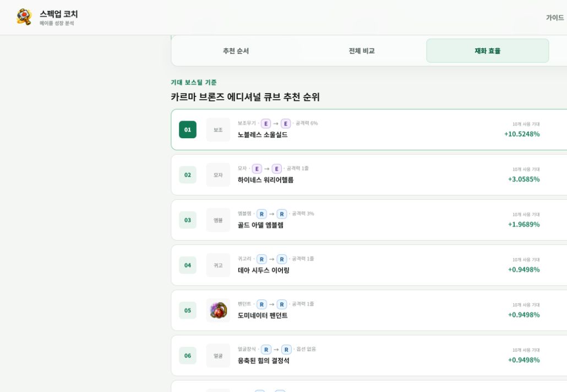Image resolution: width=567 pixels, height=392 pixels.
Task: Click the 공격력 3% option text
Action: tap(303, 214)
